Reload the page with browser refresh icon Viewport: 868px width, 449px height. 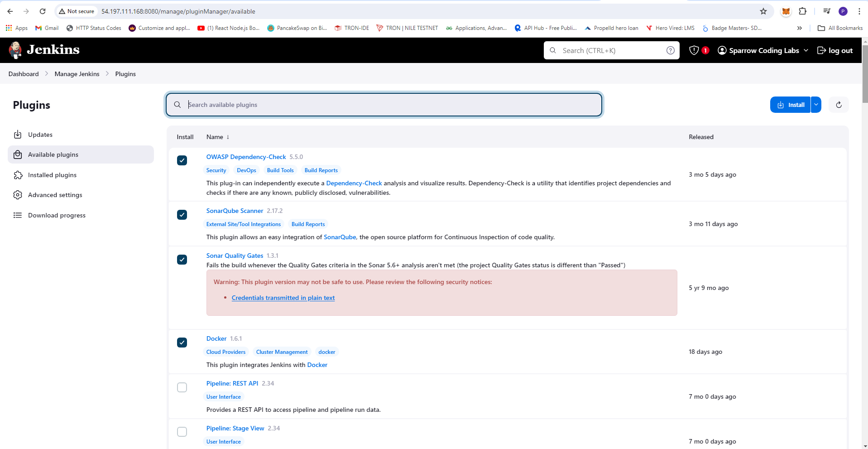point(43,11)
